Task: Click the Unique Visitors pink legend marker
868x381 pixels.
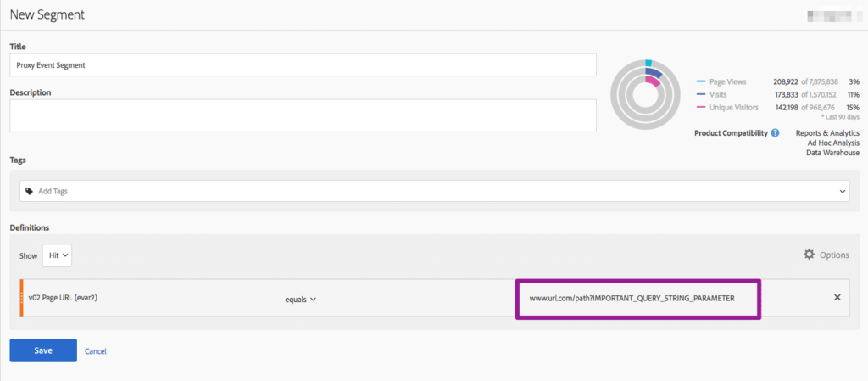Action: pos(700,108)
